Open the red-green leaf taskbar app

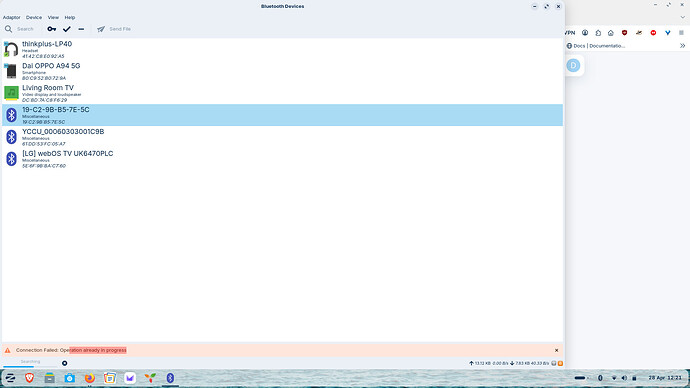click(150, 378)
